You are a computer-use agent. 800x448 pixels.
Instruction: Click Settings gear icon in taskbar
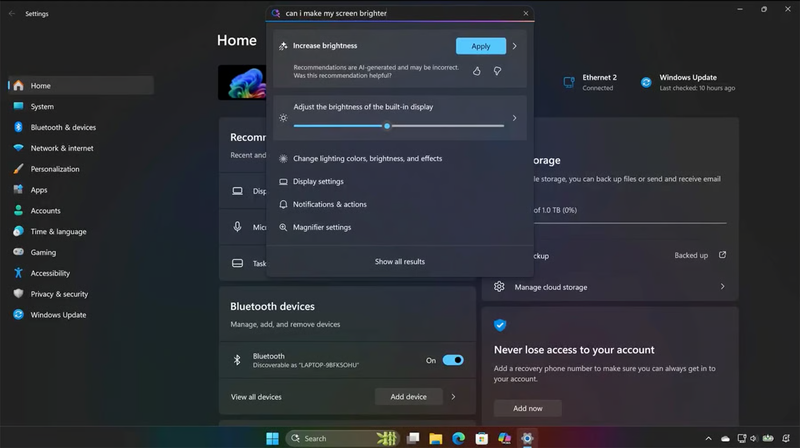[527, 438]
